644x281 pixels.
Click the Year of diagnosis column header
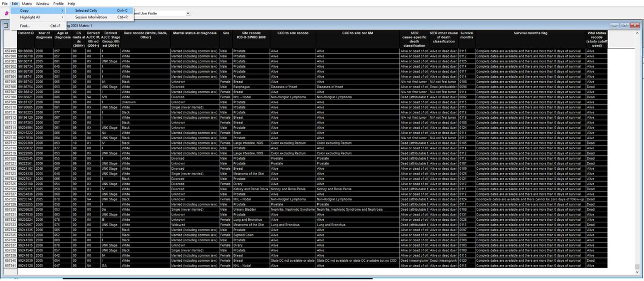(44, 40)
